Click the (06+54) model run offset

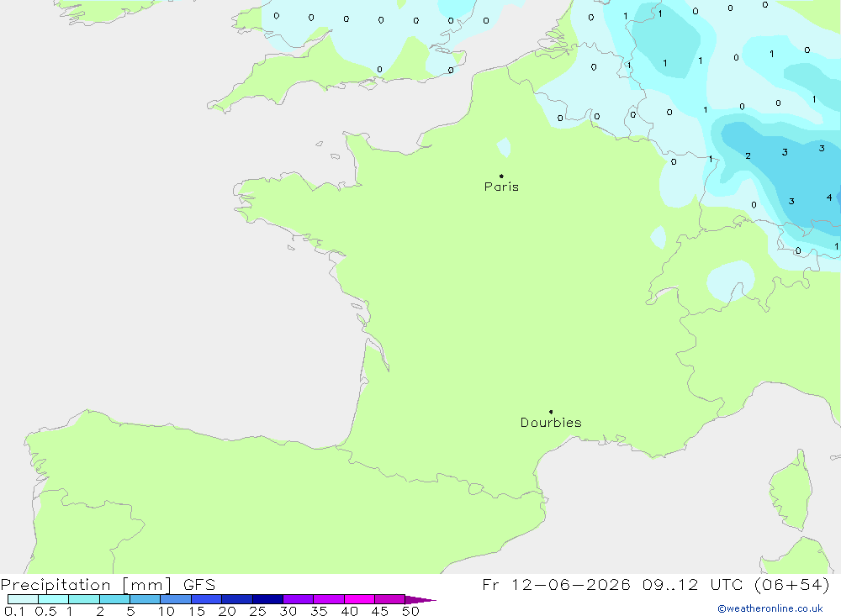pyautogui.click(x=792, y=584)
